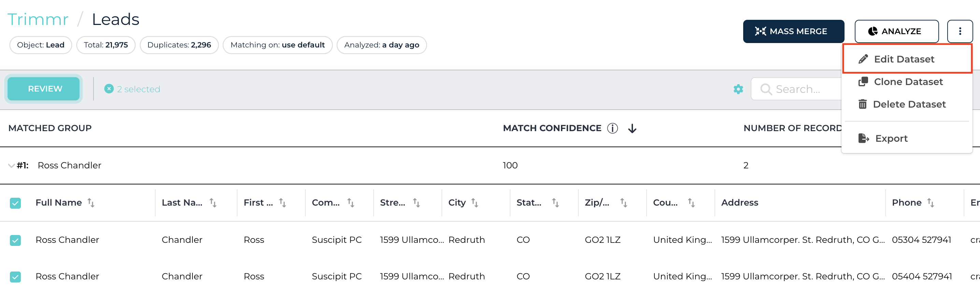The width and height of the screenshot is (980, 291).
Task: Click the Match Confidence sort arrow
Action: [x=632, y=128]
